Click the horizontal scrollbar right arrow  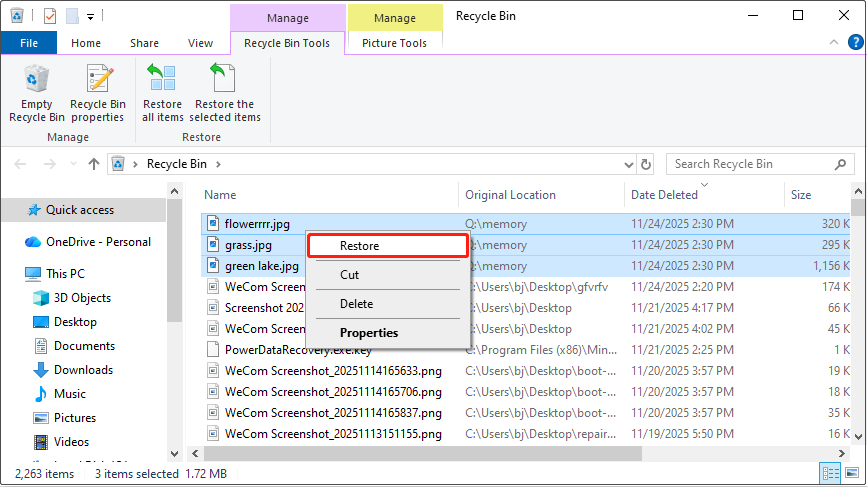pos(841,453)
